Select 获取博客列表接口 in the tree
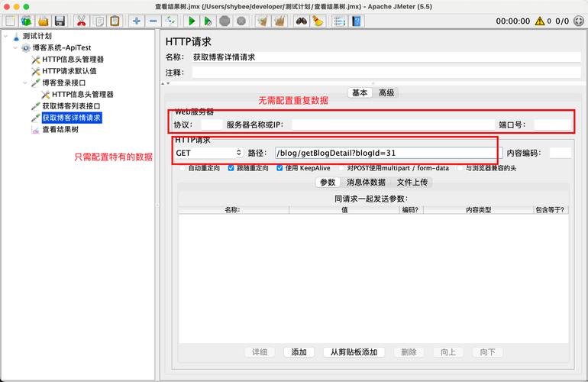 71,106
